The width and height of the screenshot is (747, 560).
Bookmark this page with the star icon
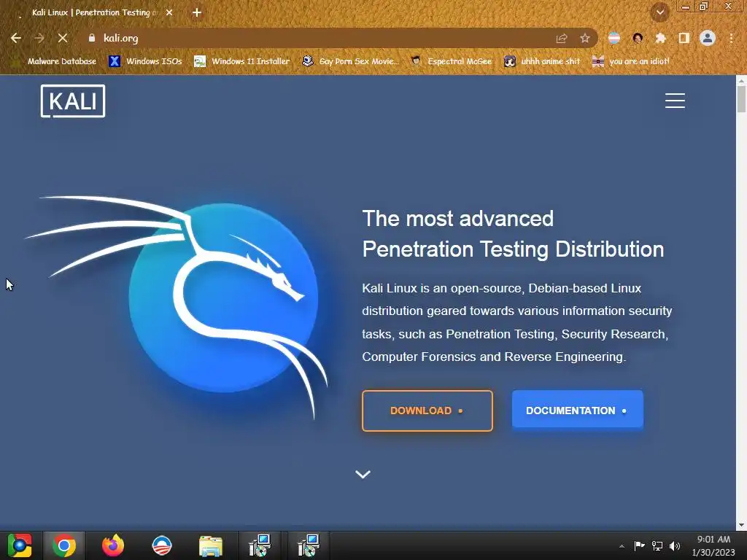coord(585,39)
